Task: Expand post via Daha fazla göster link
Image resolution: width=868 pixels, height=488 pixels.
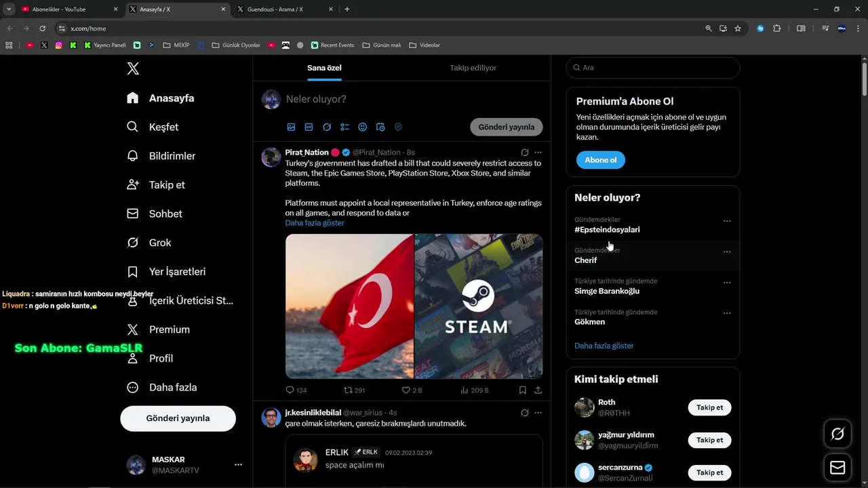Action: [x=315, y=223]
